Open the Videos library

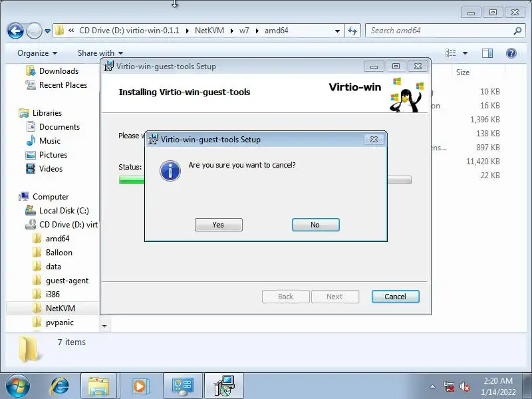51,168
